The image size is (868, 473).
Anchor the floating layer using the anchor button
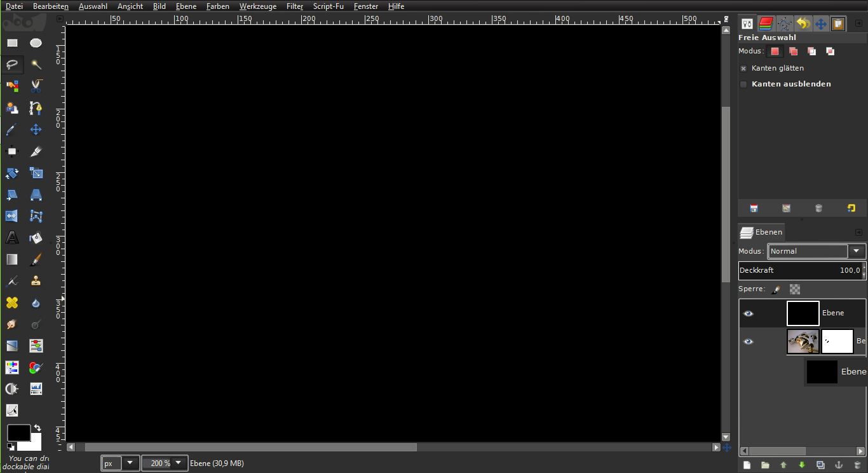pyautogui.click(x=839, y=465)
